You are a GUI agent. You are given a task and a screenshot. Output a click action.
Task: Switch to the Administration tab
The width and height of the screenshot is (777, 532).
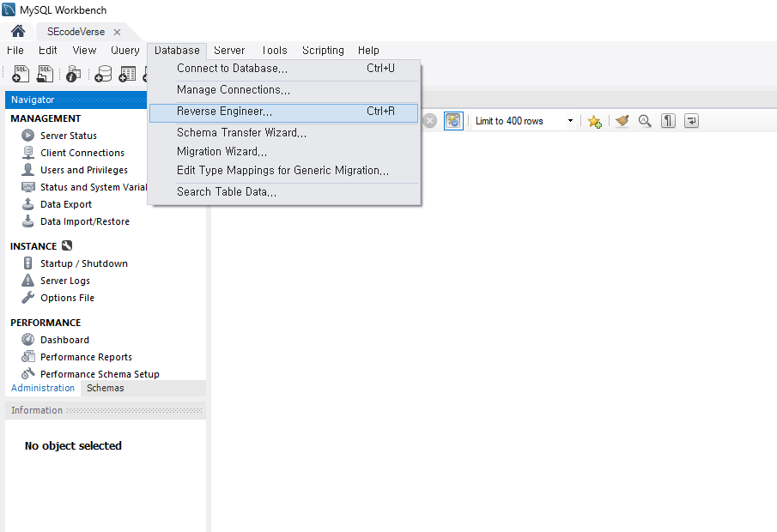(x=43, y=388)
